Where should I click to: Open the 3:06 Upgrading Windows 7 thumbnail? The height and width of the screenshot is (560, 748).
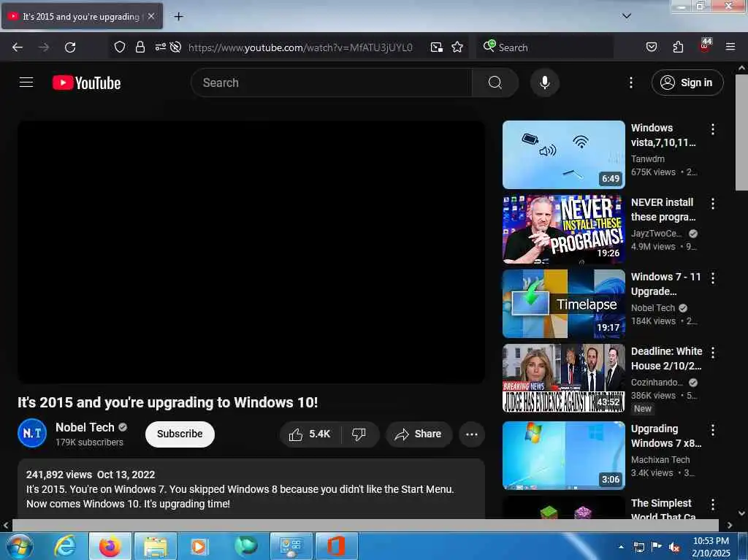(x=563, y=455)
